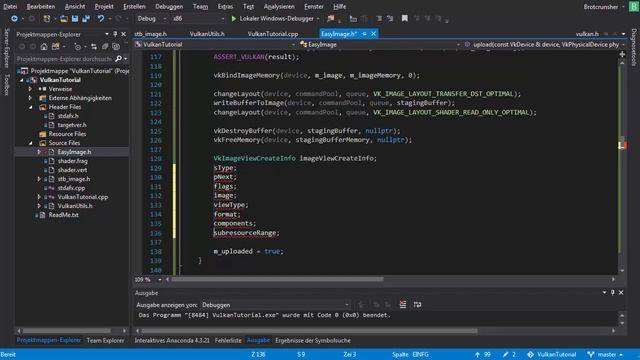
Task: Click the bookmark icon in the toolbar
Action: coord(404,18)
